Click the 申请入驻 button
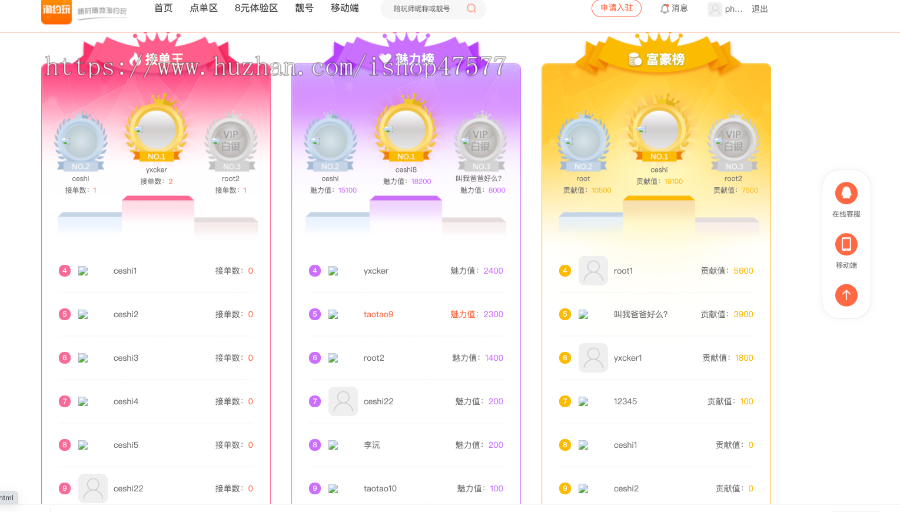The height and width of the screenshot is (512, 900). coord(616,8)
